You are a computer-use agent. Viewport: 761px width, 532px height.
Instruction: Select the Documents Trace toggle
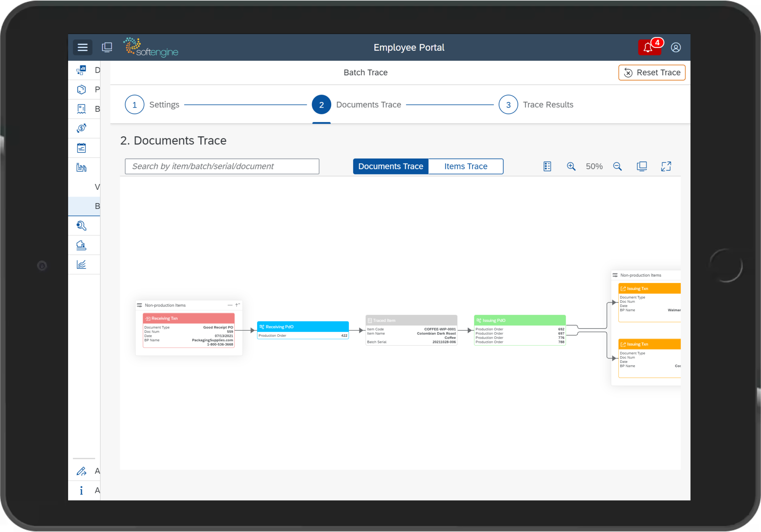pos(390,166)
